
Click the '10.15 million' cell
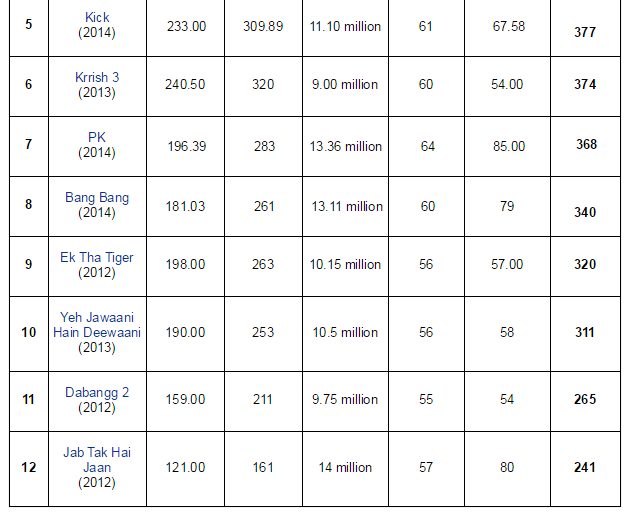pyautogui.click(x=345, y=265)
